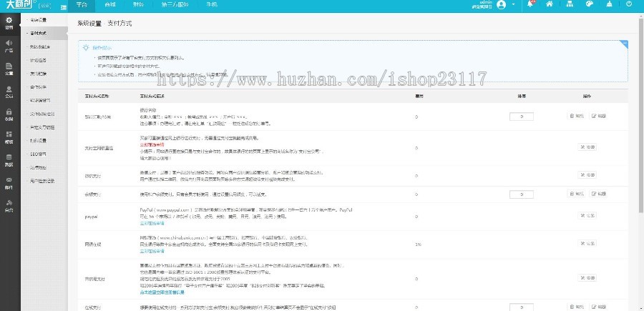Click the 操作 column header
The width and height of the screenshot is (644, 311).
click(x=587, y=96)
